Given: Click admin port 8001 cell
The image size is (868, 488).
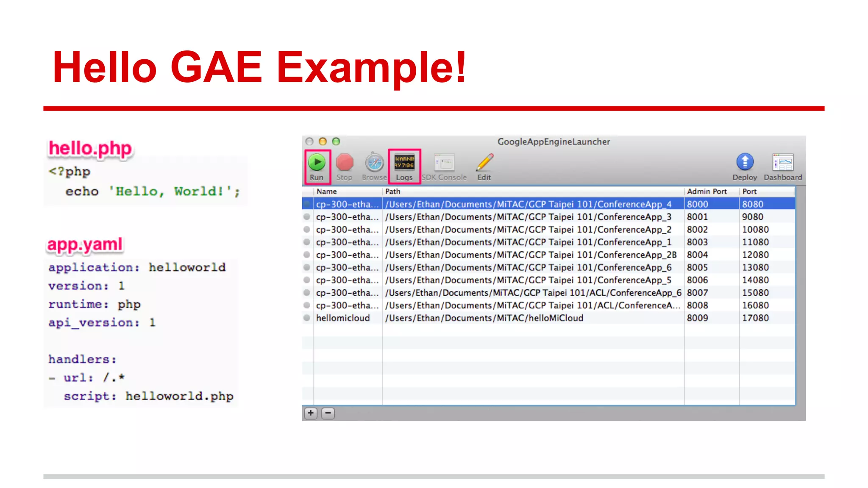Looking at the screenshot, I should (x=698, y=217).
